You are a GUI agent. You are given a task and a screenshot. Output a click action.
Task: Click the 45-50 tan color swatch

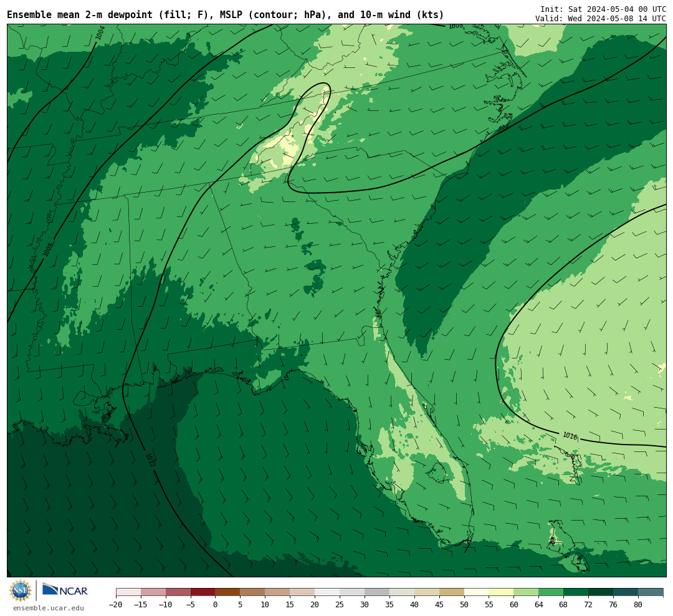click(x=452, y=592)
